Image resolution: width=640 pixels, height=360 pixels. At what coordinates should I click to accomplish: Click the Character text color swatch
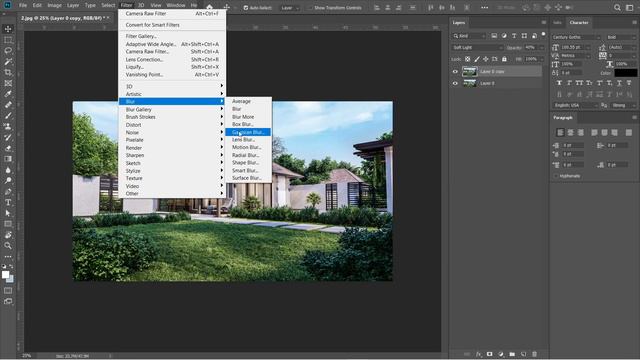(x=626, y=73)
